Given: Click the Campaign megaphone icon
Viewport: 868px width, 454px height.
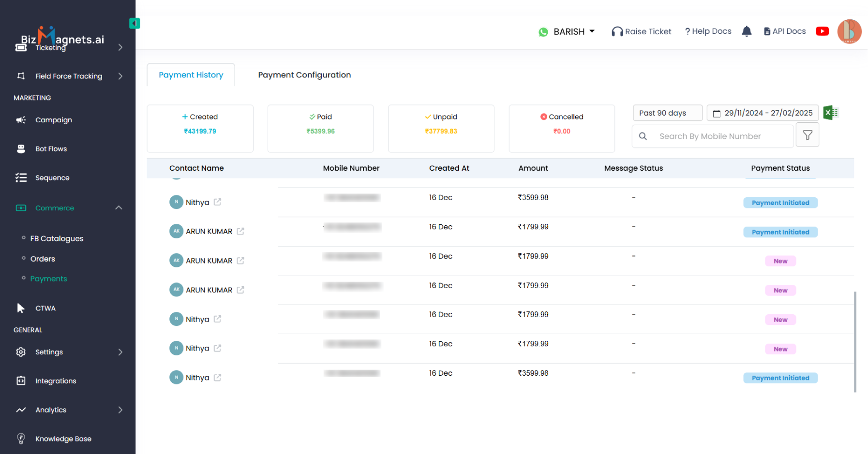Looking at the screenshot, I should 21,120.
